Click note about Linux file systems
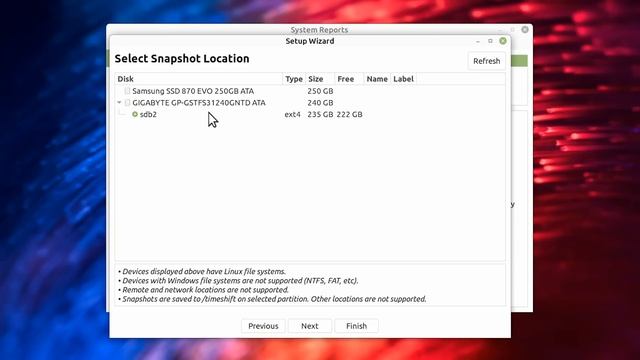 (x=202, y=271)
